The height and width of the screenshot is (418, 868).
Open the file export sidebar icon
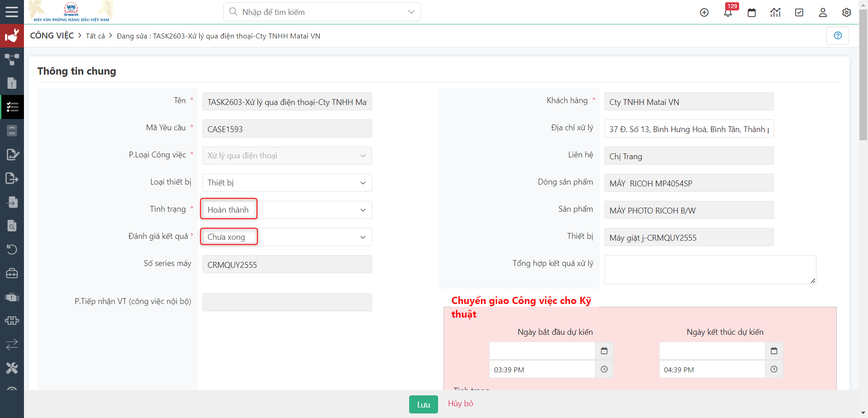pos(12,178)
